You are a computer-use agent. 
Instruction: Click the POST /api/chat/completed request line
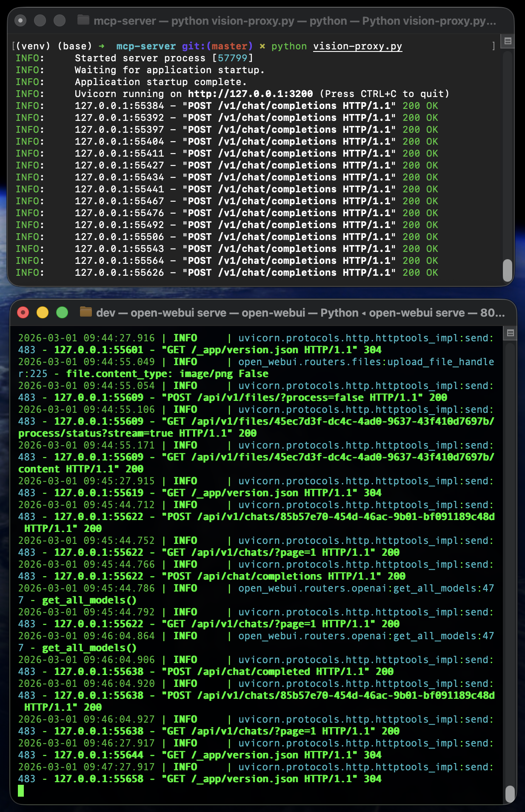pos(206,672)
